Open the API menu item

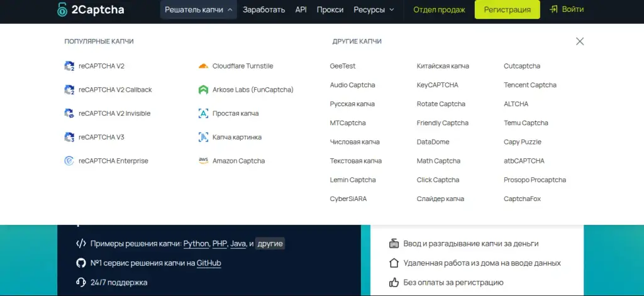(x=301, y=10)
